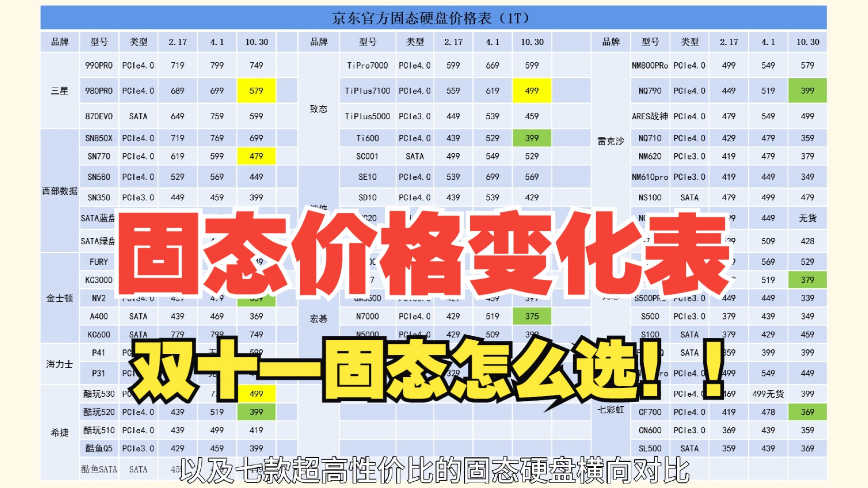Click the FURY model cell

coord(99,262)
